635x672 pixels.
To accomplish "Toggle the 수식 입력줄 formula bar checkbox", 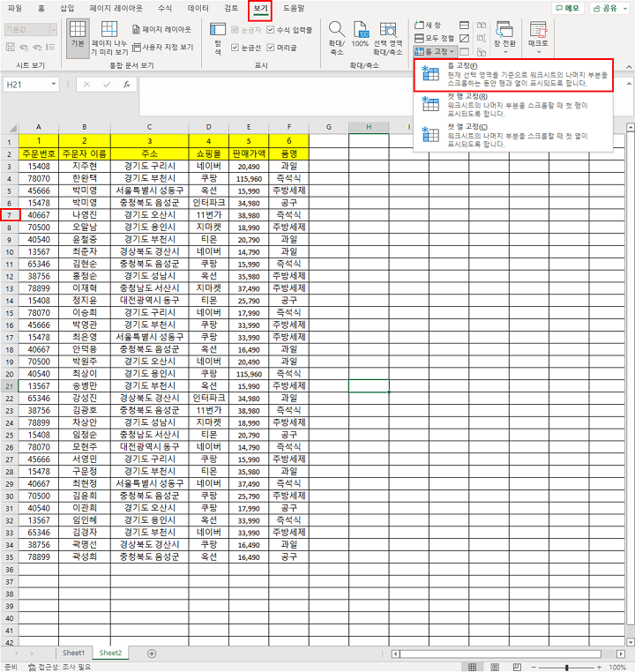I will pyautogui.click(x=271, y=30).
